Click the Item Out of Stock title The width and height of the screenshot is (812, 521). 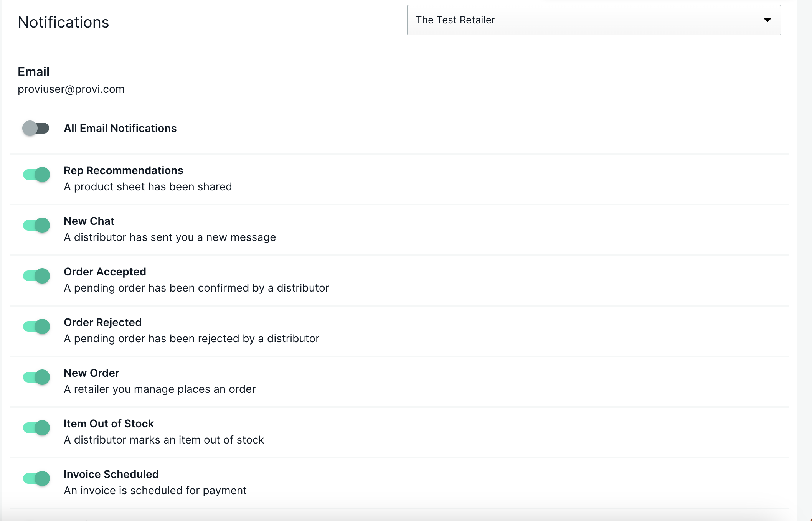(109, 424)
